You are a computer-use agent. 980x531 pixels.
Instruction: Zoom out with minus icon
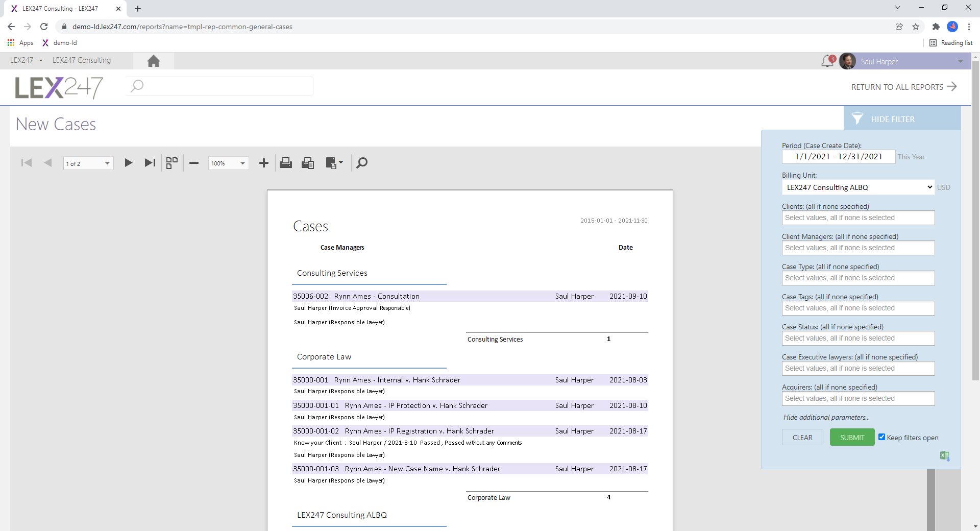point(194,163)
